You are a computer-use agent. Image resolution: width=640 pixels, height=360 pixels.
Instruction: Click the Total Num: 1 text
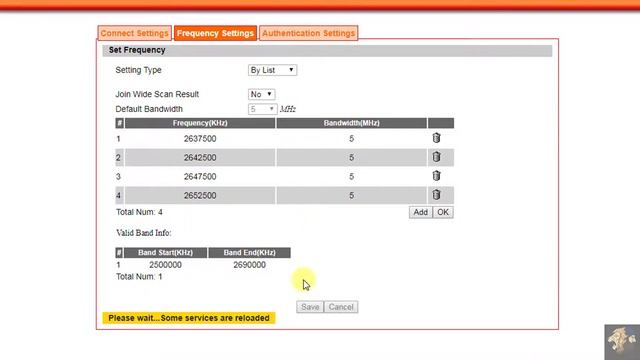tap(139, 277)
